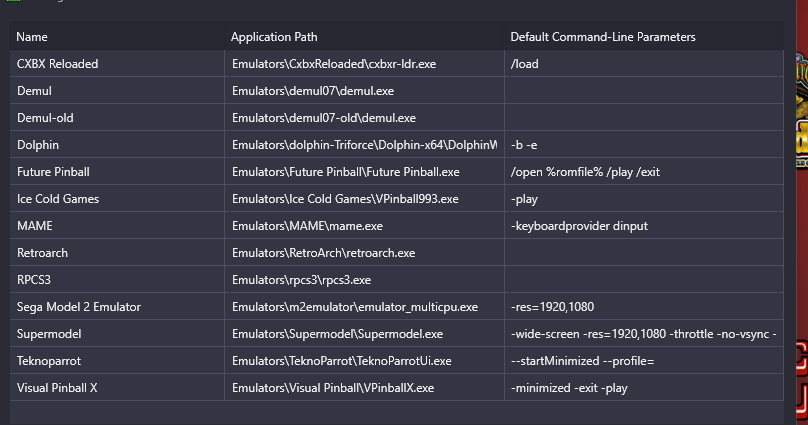Click the Supermodel.exe application path
The width and height of the screenshot is (808, 425).
[338, 334]
